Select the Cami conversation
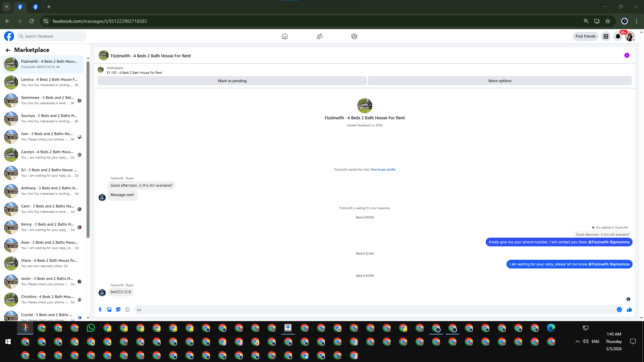The height and width of the screenshot is (362, 644). click(43, 209)
